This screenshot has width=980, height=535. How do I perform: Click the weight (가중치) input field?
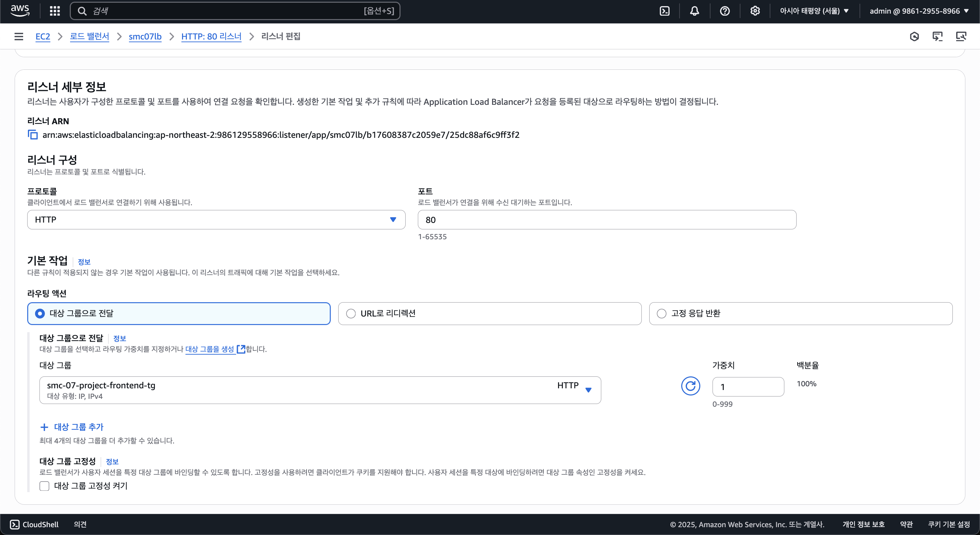[x=748, y=387]
